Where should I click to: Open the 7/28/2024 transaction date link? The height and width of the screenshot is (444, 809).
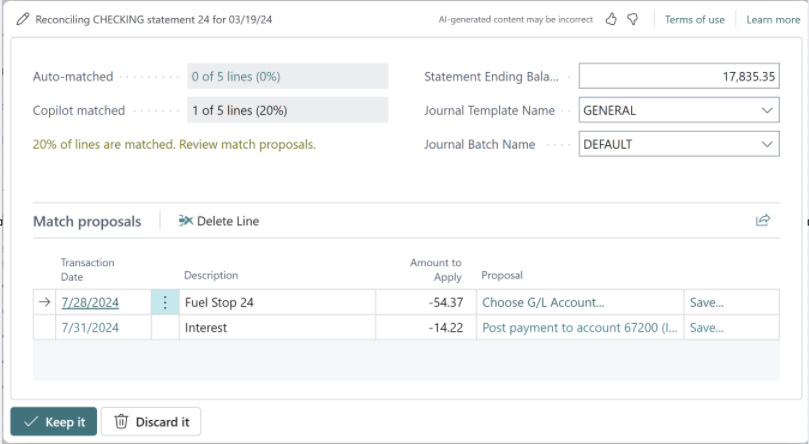(x=90, y=302)
